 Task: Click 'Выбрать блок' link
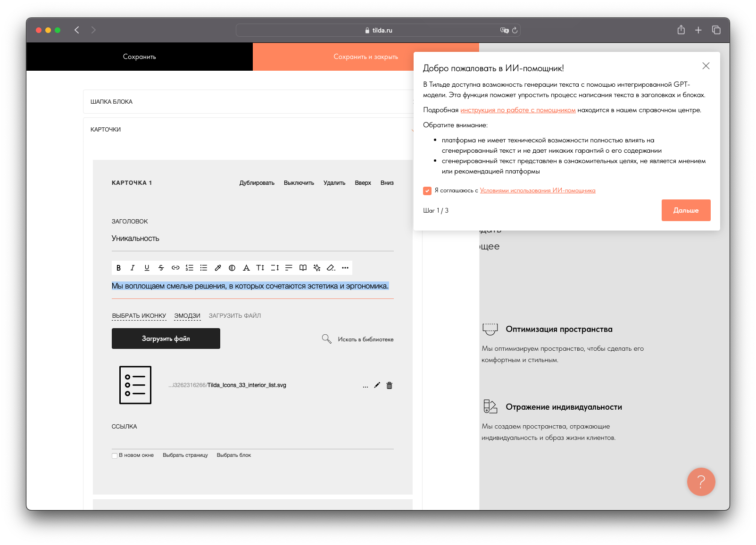click(x=234, y=455)
